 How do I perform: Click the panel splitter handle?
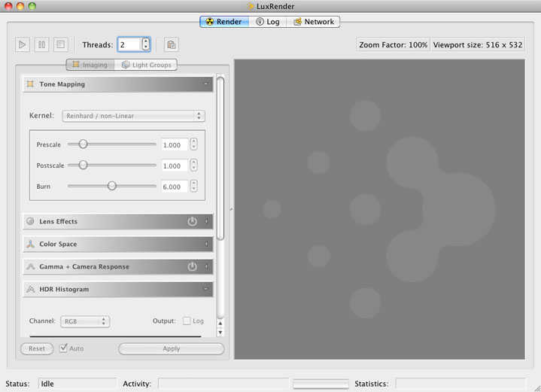[x=231, y=209]
